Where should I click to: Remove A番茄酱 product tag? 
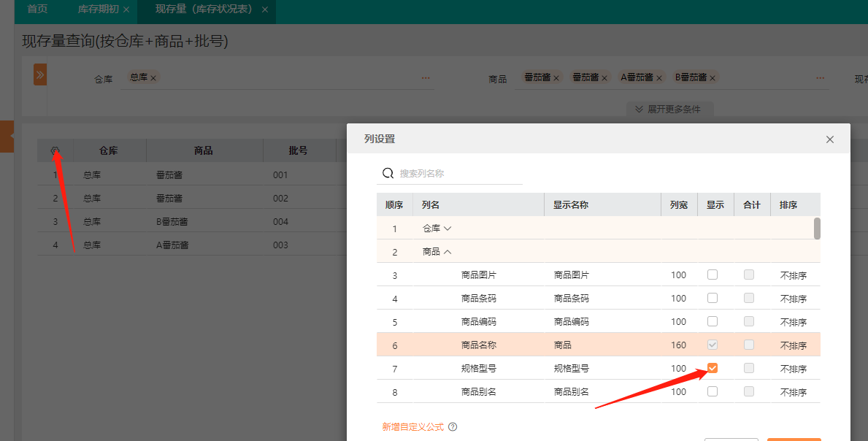(x=658, y=78)
